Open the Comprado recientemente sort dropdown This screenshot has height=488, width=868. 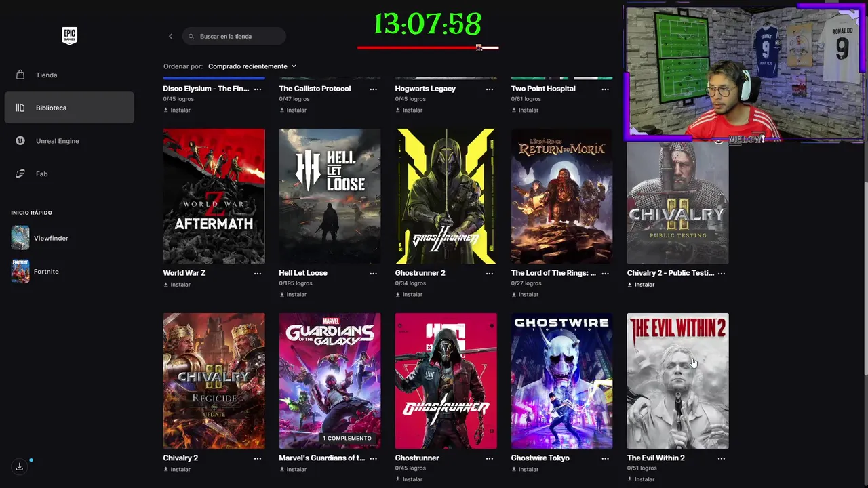tap(252, 66)
